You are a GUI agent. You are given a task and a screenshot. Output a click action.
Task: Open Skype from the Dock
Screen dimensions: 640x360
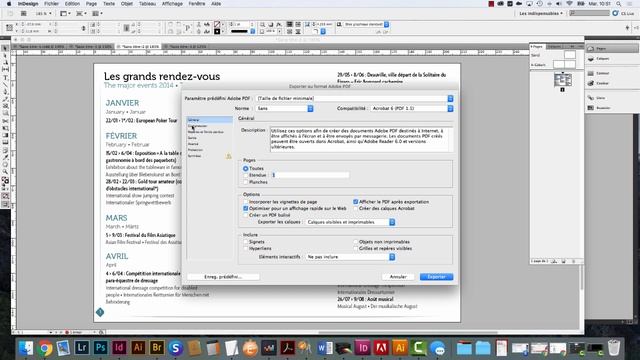pos(176,348)
